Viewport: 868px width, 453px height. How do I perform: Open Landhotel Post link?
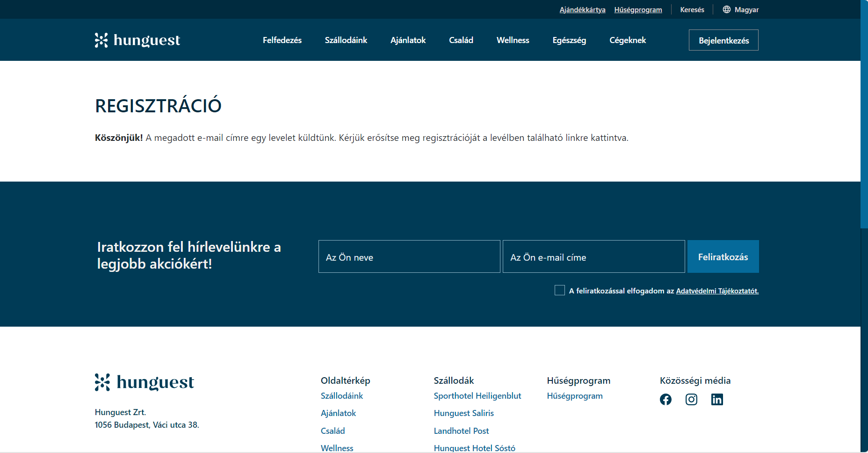(x=461, y=431)
